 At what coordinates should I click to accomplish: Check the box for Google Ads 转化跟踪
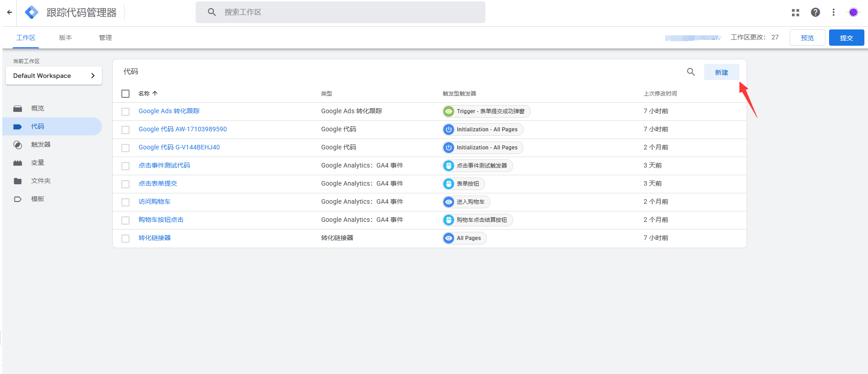[x=125, y=112]
